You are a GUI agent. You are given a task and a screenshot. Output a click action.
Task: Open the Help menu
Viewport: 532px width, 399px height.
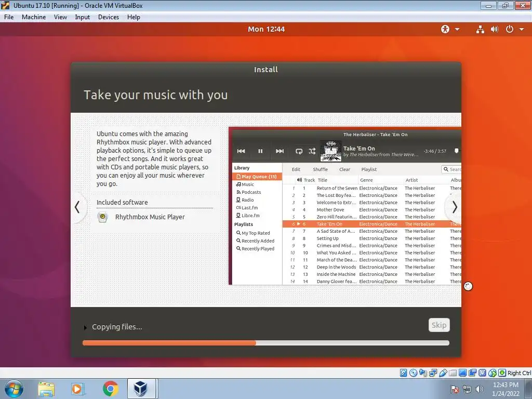tap(134, 17)
